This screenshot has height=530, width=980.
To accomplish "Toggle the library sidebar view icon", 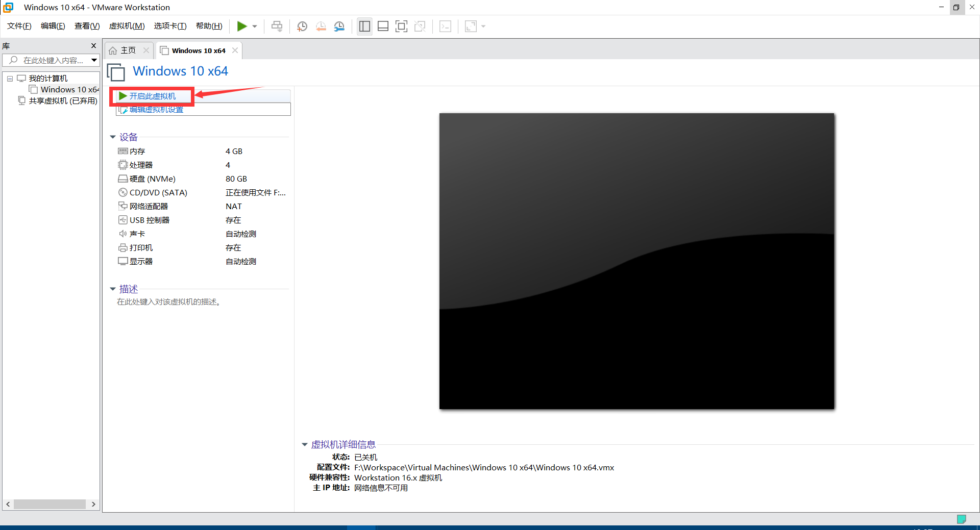I will [364, 26].
